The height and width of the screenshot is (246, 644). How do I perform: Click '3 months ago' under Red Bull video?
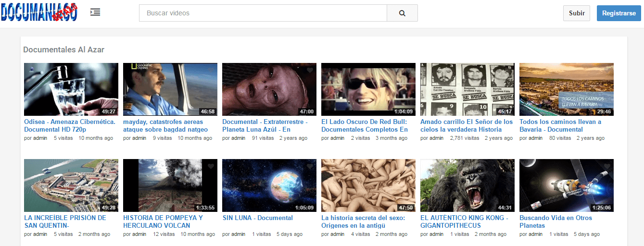coord(391,138)
